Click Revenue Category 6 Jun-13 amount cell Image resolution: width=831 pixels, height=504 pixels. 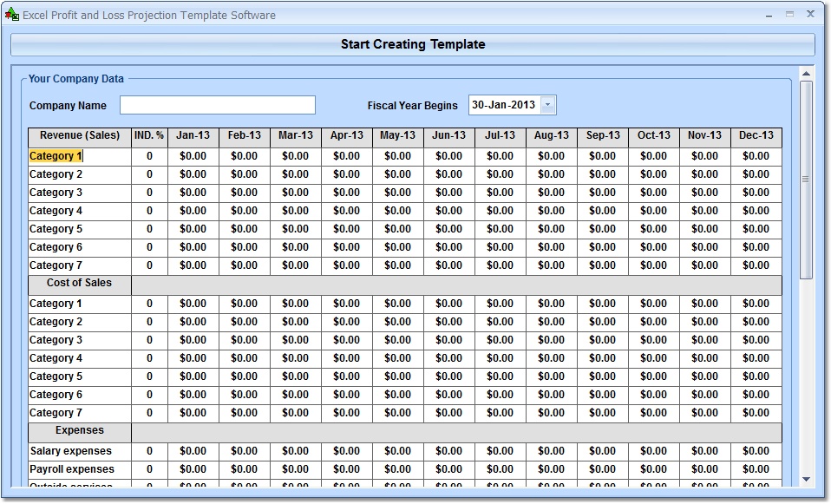[448, 247]
